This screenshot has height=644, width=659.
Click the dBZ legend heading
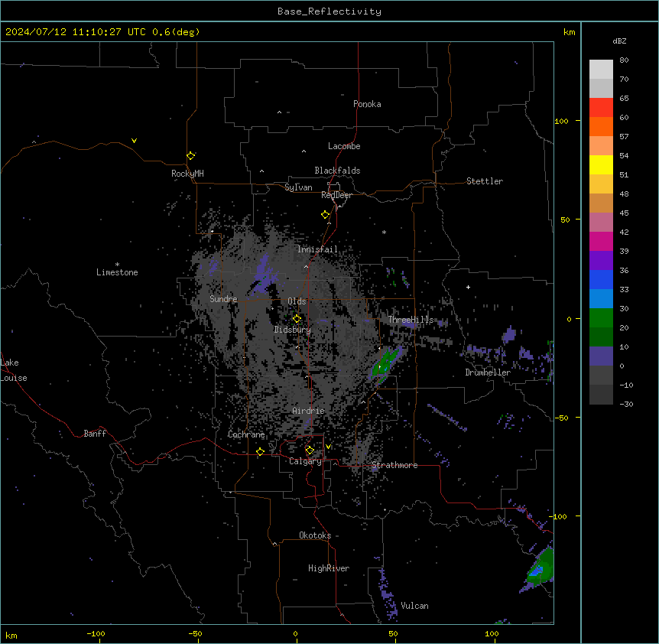[619, 41]
